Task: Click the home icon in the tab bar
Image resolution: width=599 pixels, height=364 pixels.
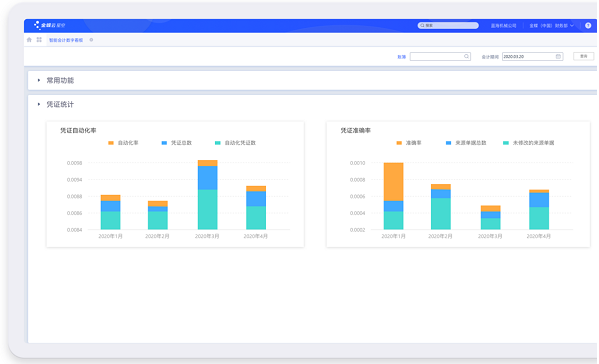Action: pyautogui.click(x=29, y=40)
